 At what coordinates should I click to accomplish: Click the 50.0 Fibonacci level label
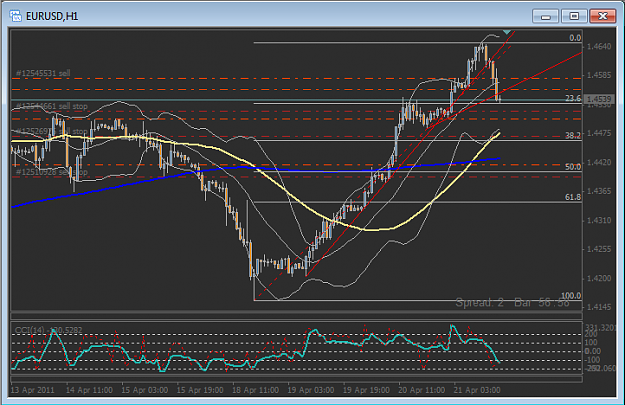tap(573, 167)
